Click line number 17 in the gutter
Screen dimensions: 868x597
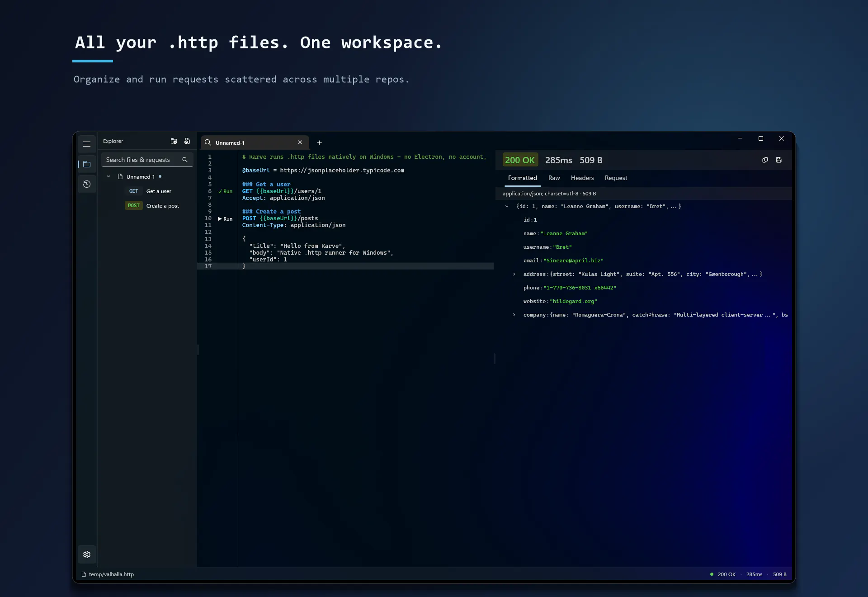tap(208, 266)
